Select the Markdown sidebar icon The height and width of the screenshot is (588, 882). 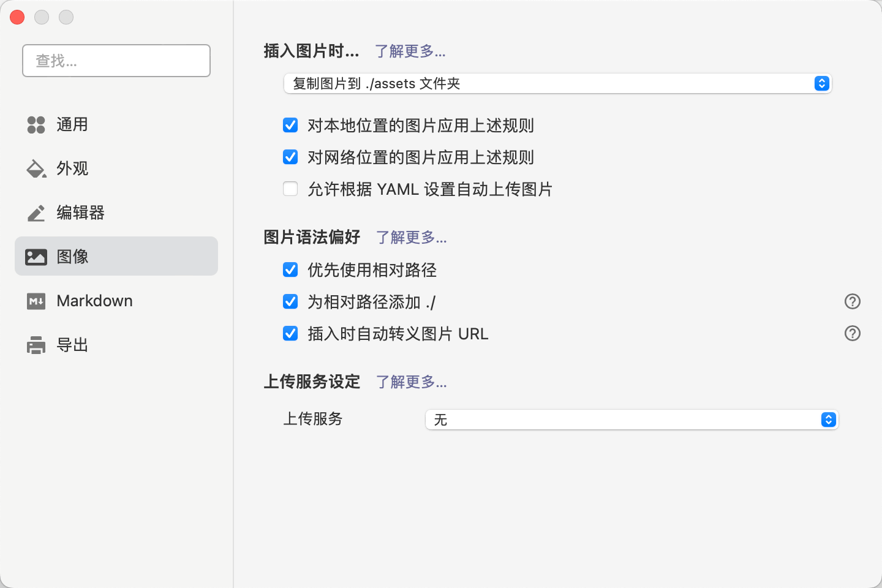[x=36, y=301]
